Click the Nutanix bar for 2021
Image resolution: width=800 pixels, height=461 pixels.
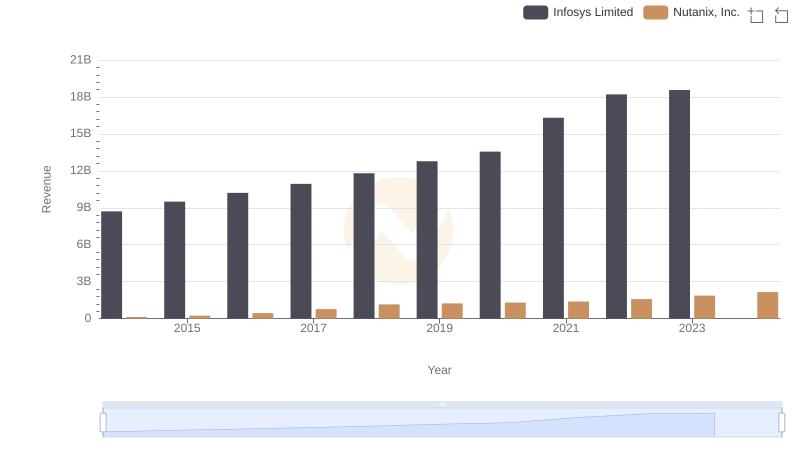click(579, 310)
